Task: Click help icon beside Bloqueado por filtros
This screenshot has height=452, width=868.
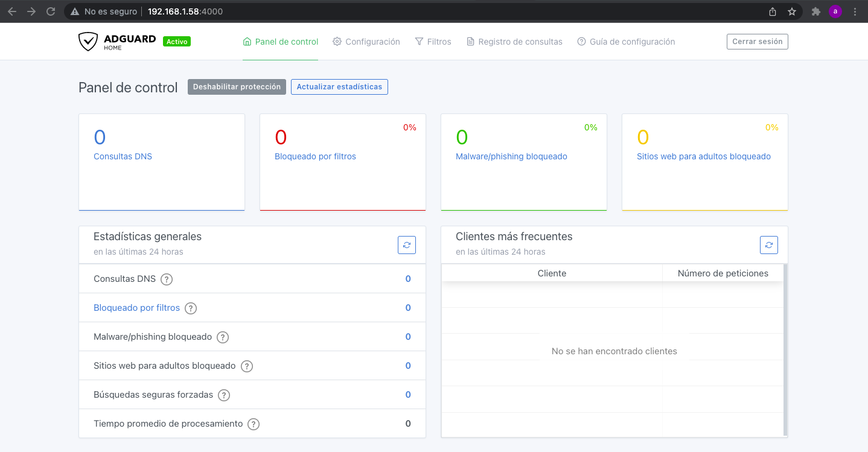Action: pyautogui.click(x=191, y=308)
